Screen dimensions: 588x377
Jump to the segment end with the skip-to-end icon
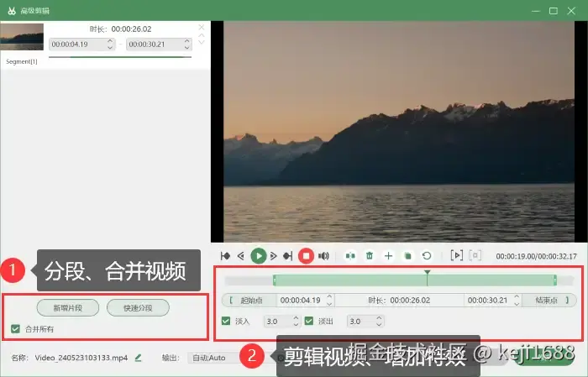pos(287,256)
